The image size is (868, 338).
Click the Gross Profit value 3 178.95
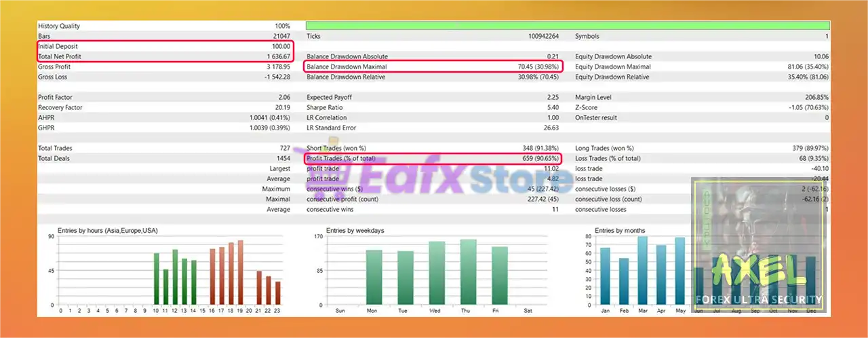click(x=279, y=67)
